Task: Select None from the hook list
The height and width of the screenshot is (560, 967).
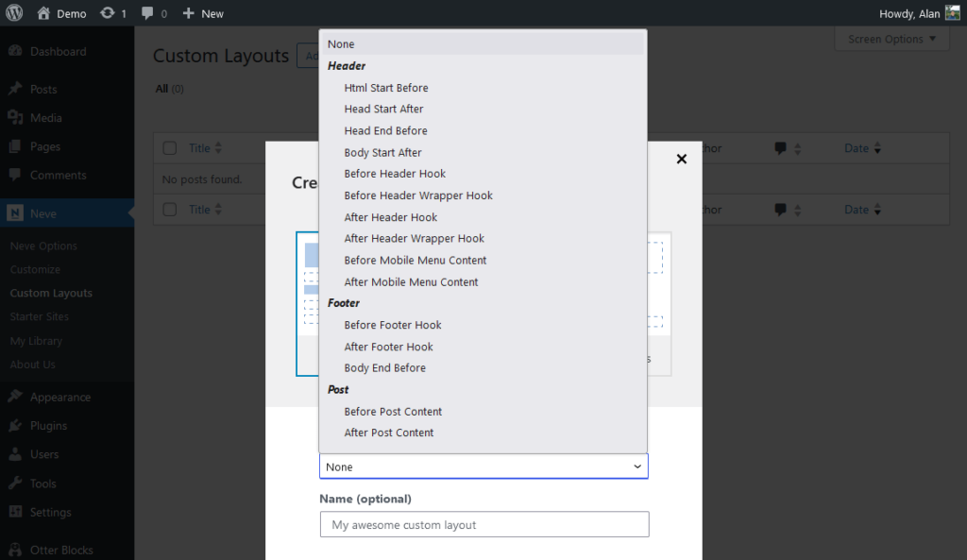Action: (x=483, y=43)
